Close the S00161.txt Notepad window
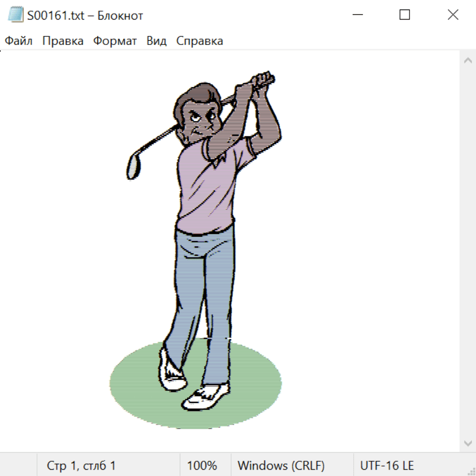Viewport: 476px width, 476px height. pos(453,15)
